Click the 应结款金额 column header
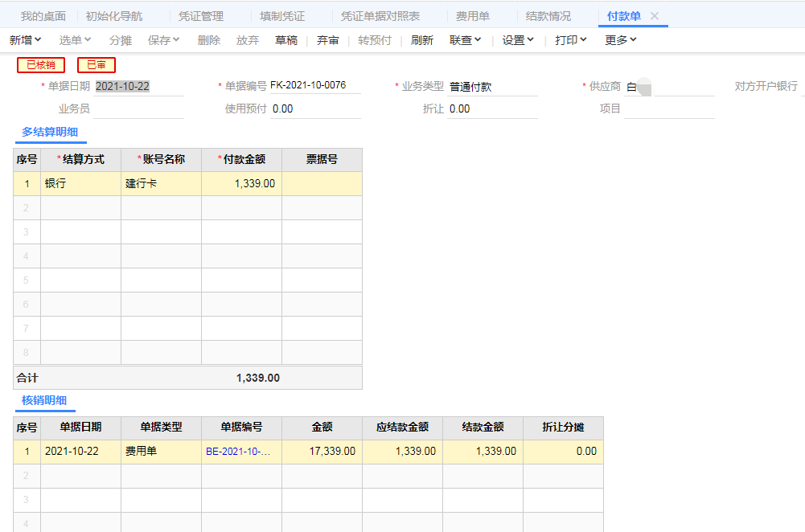This screenshot has width=805, height=532. click(x=402, y=428)
